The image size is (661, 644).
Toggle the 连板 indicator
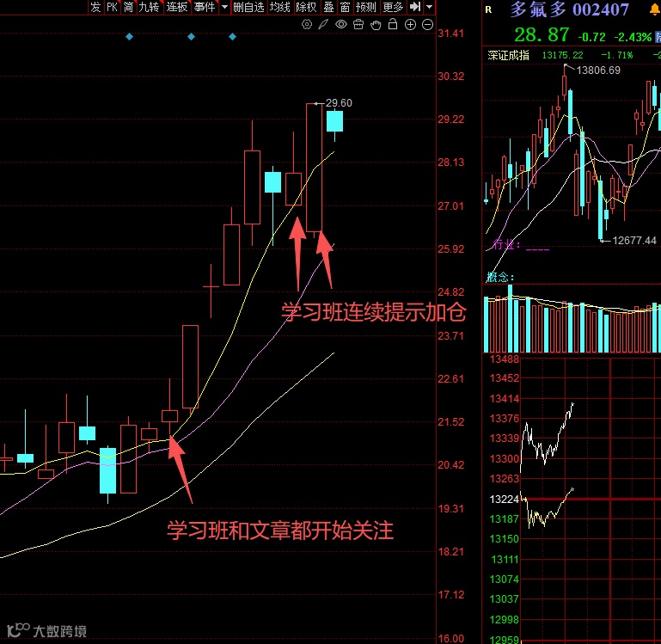(177, 7)
